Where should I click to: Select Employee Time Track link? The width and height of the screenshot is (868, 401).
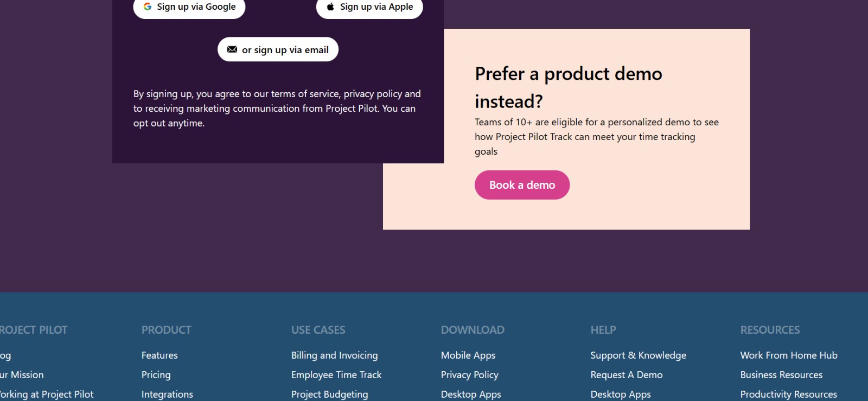pos(336,374)
